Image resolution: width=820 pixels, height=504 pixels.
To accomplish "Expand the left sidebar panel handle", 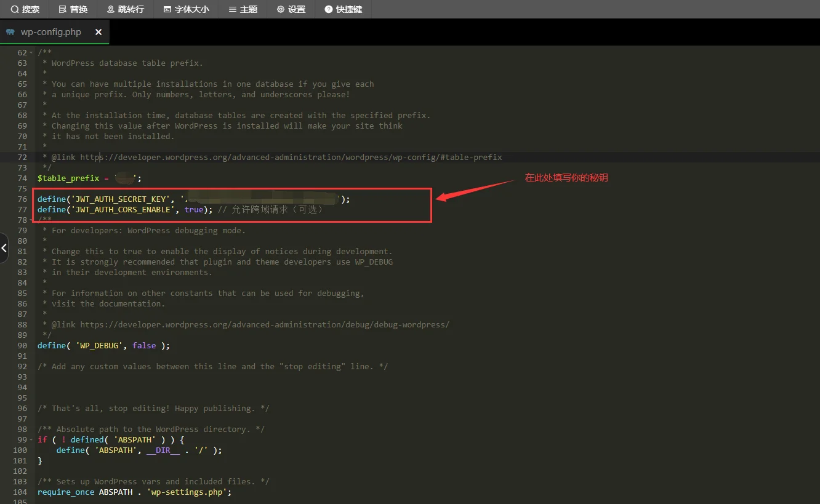I will coord(4,248).
